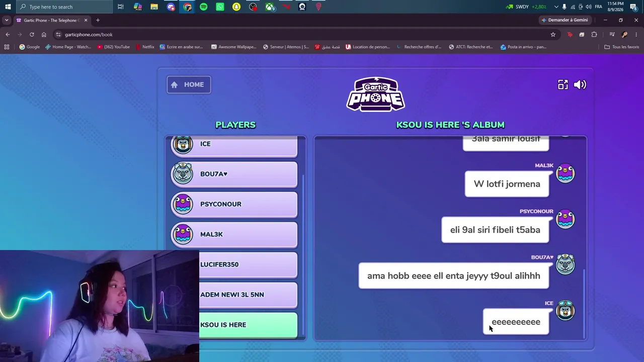Select player ADEM NEWI 3L 5NN

tap(248, 295)
